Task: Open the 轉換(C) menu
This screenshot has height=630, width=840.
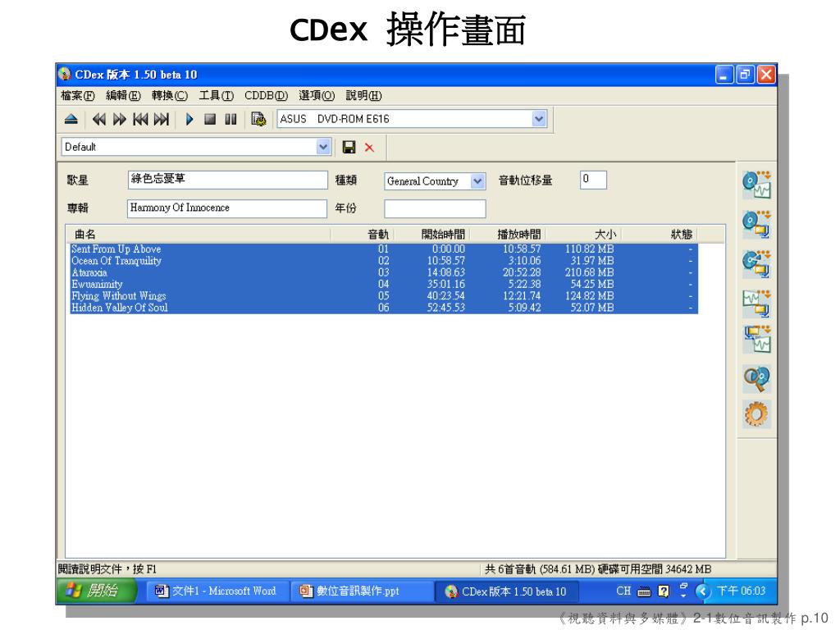Action: coord(169,95)
